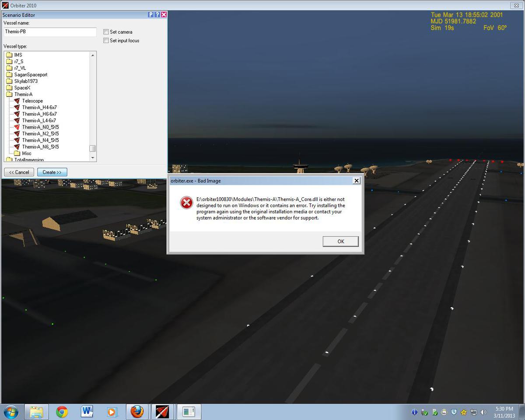Click the blue info tray icon
This screenshot has height=420, width=525.
click(414, 412)
